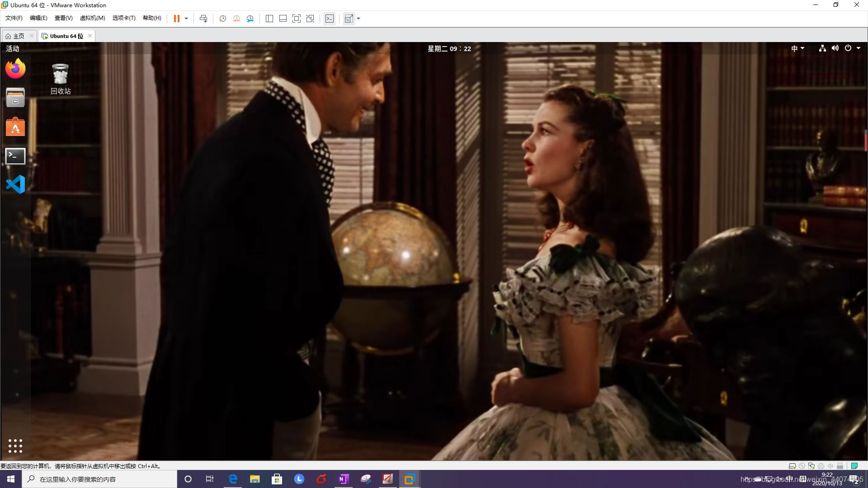Expand the power options dropdown arrow
The image size is (868, 488).
tap(186, 19)
